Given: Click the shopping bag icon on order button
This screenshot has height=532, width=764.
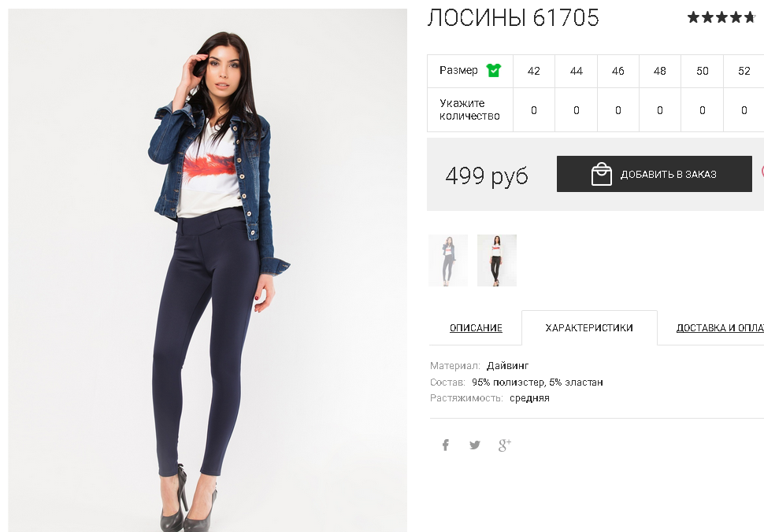Looking at the screenshot, I should click(x=601, y=174).
